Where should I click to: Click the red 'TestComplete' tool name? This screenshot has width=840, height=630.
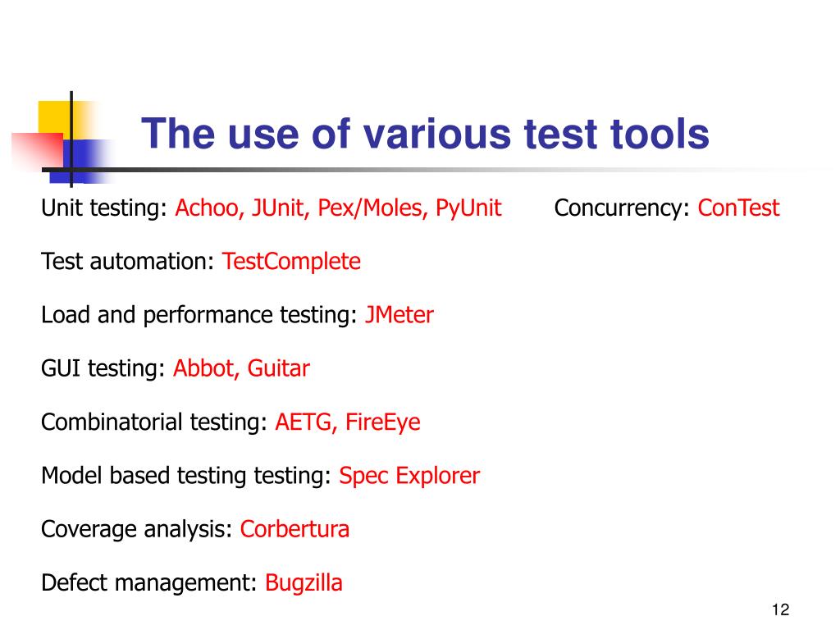coord(291,262)
